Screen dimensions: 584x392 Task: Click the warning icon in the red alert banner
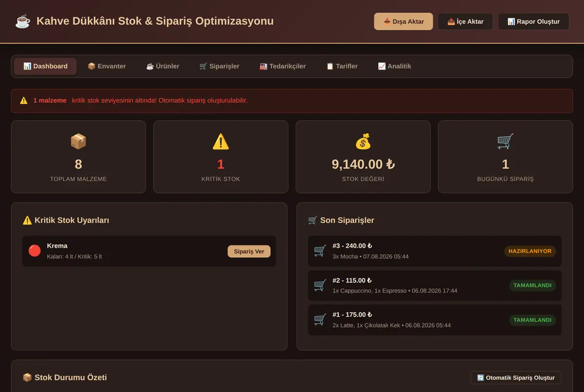pyautogui.click(x=23, y=101)
